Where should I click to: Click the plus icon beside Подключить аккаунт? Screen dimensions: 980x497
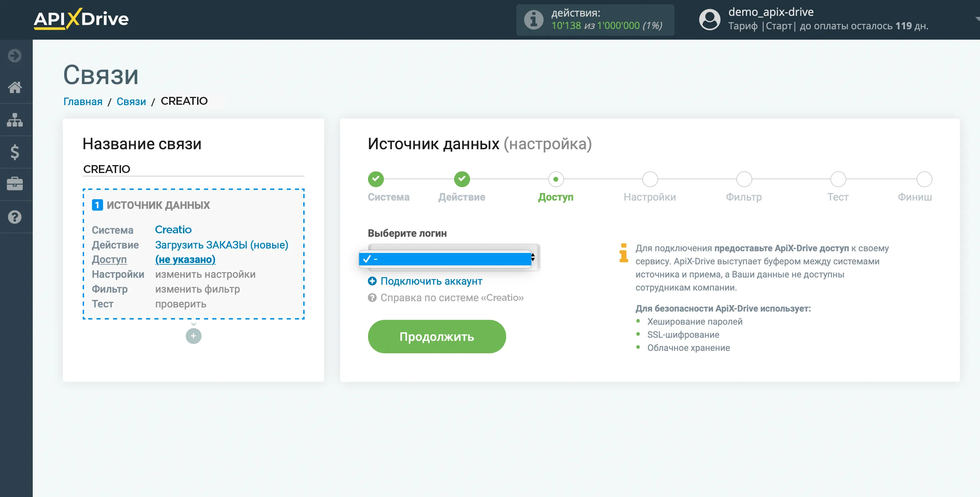372,281
